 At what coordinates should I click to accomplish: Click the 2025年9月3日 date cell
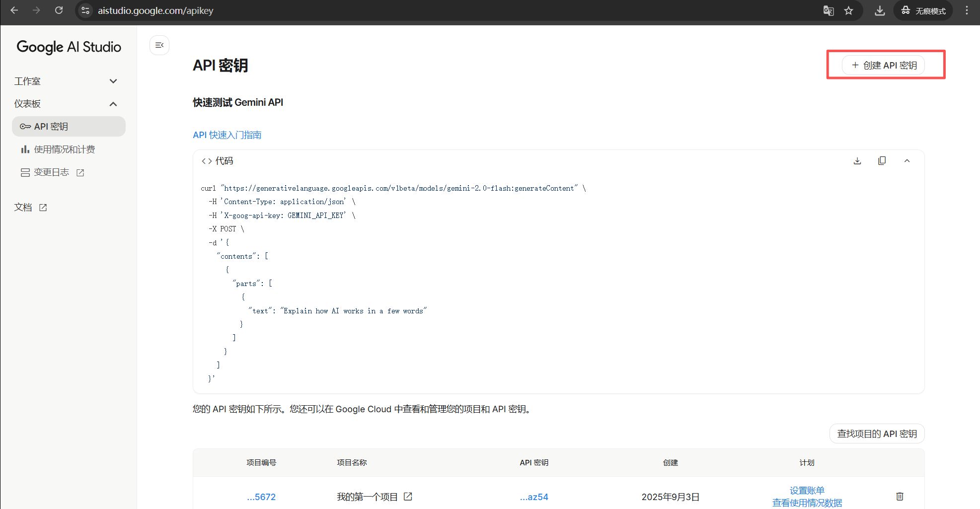(x=671, y=497)
